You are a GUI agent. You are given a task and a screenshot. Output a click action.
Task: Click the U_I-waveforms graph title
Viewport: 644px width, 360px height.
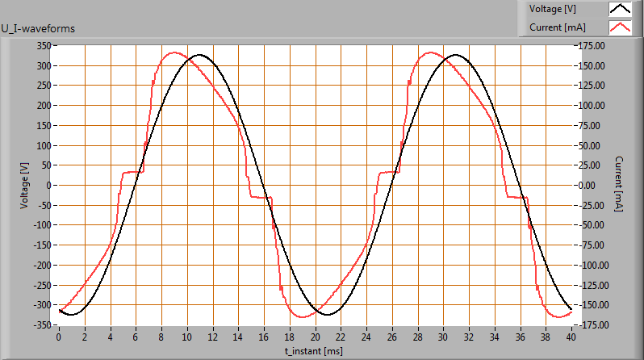click(39, 29)
